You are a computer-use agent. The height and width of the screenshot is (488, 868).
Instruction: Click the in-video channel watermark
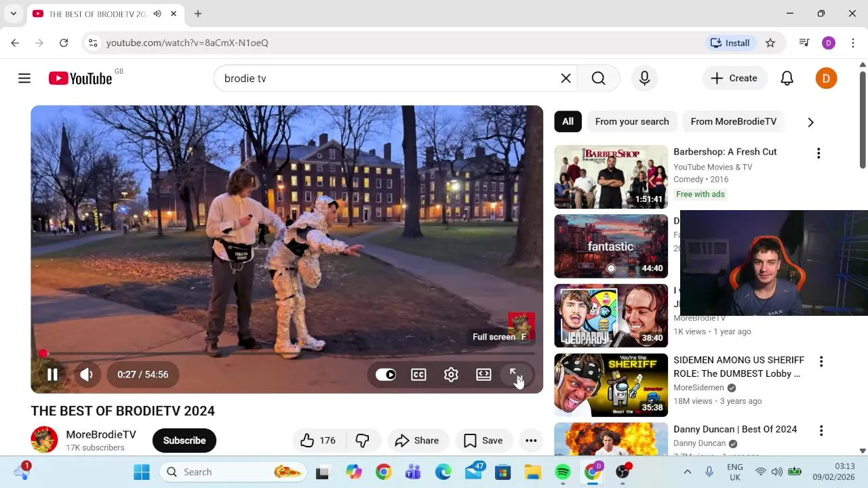[x=521, y=326]
